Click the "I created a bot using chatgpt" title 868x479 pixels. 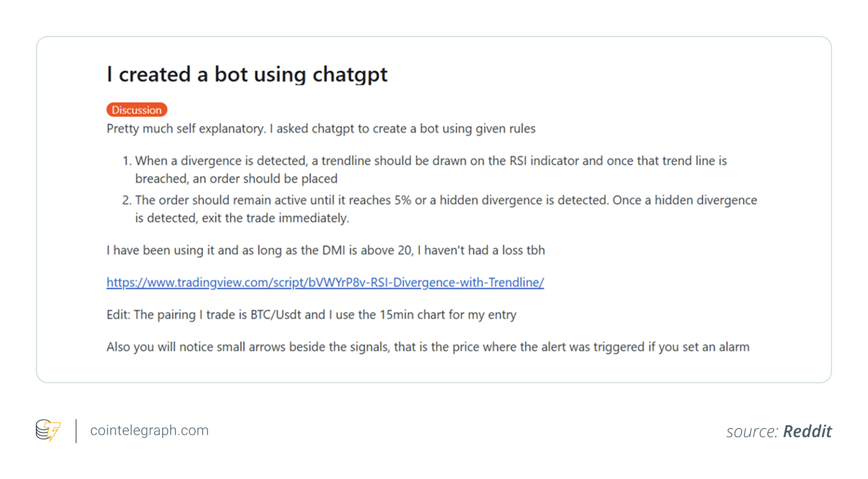point(247,74)
